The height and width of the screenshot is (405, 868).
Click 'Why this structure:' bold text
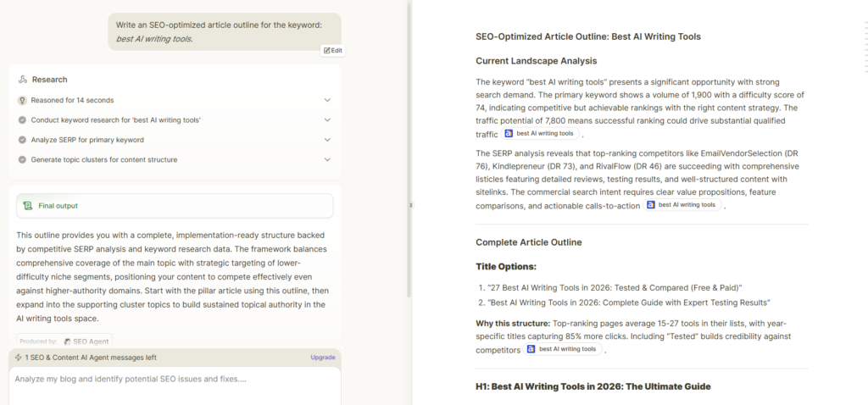(x=512, y=323)
